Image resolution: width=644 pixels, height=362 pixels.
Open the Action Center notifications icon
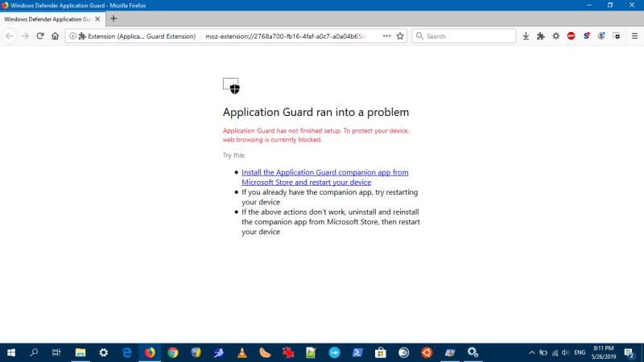(x=629, y=352)
